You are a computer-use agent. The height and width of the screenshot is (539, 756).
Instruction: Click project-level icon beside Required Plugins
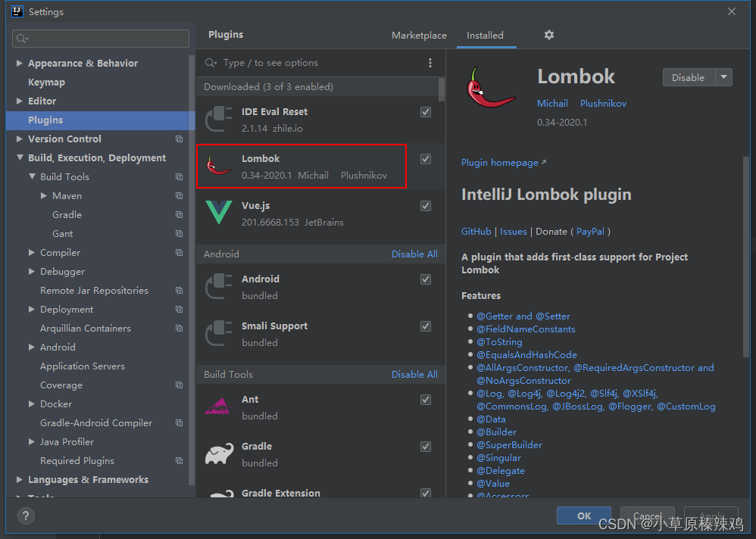point(179,460)
